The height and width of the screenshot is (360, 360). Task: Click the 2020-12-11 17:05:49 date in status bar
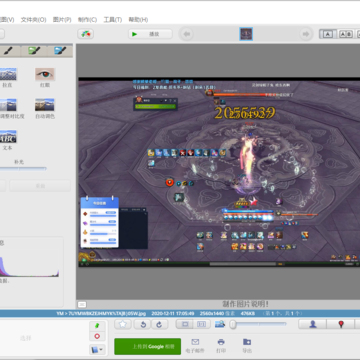point(173,313)
